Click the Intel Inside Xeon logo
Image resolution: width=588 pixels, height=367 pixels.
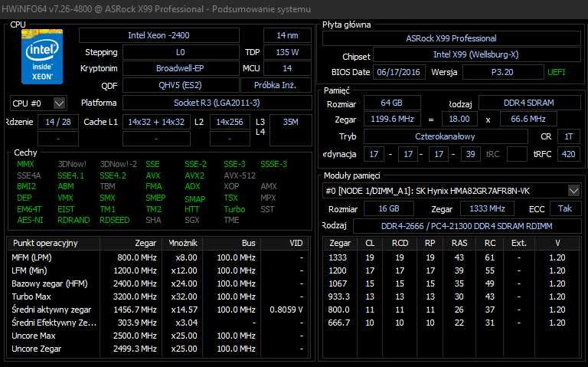point(42,57)
